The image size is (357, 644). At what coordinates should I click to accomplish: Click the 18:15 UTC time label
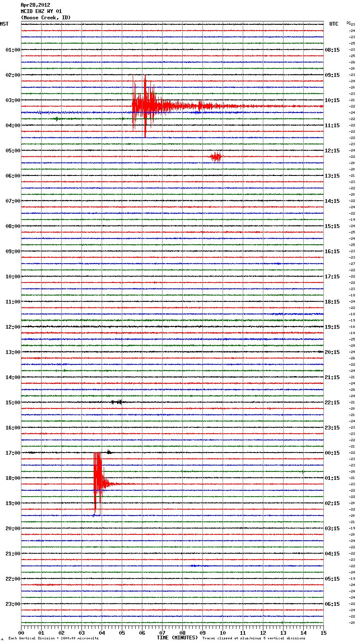[x=332, y=302]
